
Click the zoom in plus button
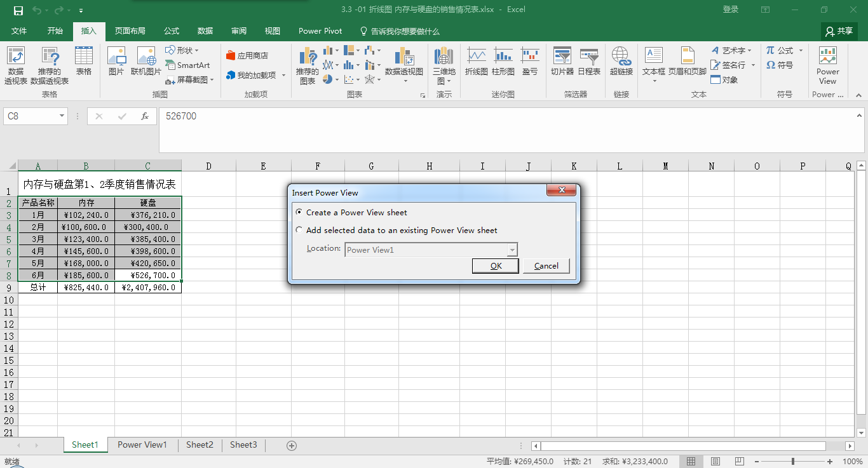(x=830, y=462)
